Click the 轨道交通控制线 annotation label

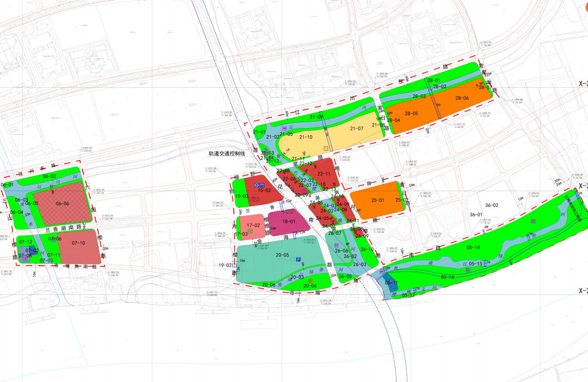tap(226, 153)
